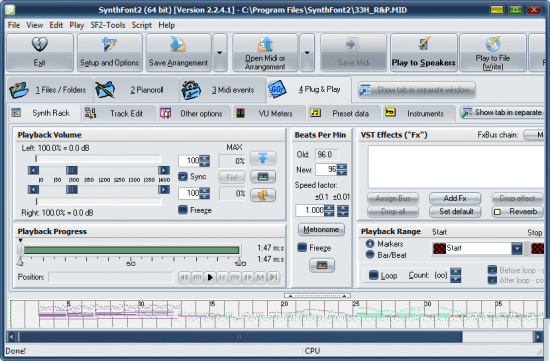Click left volume slider thumb
This screenshot has width=550, height=361.
point(72,171)
